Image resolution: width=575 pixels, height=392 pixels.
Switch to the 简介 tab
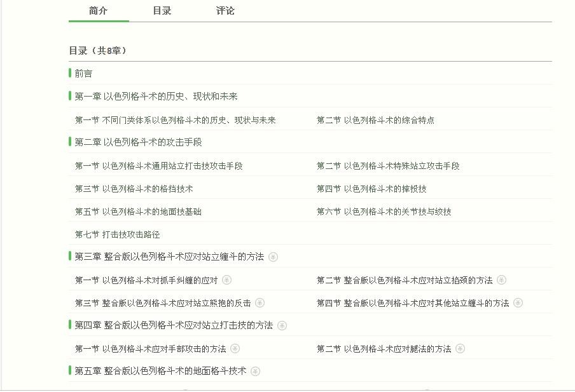pyautogui.click(x=99, y=11)
